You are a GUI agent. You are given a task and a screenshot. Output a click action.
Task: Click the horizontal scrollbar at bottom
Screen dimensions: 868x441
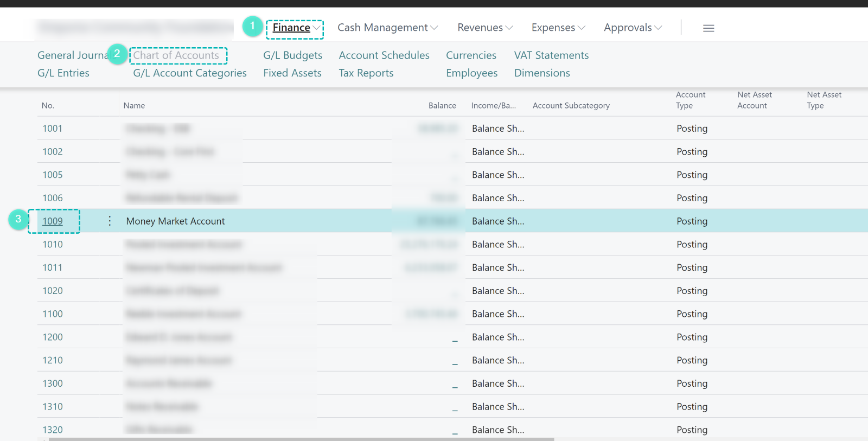[301, 439]
